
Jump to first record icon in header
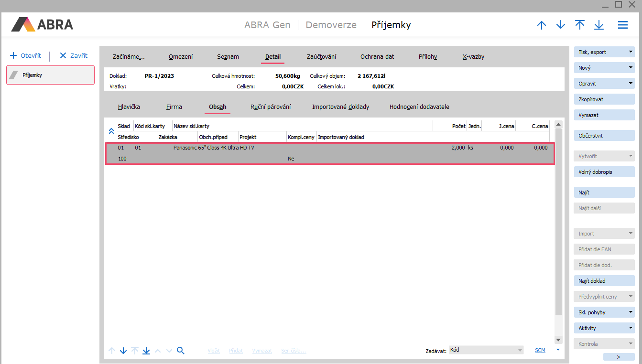click(x=580, y=25)
